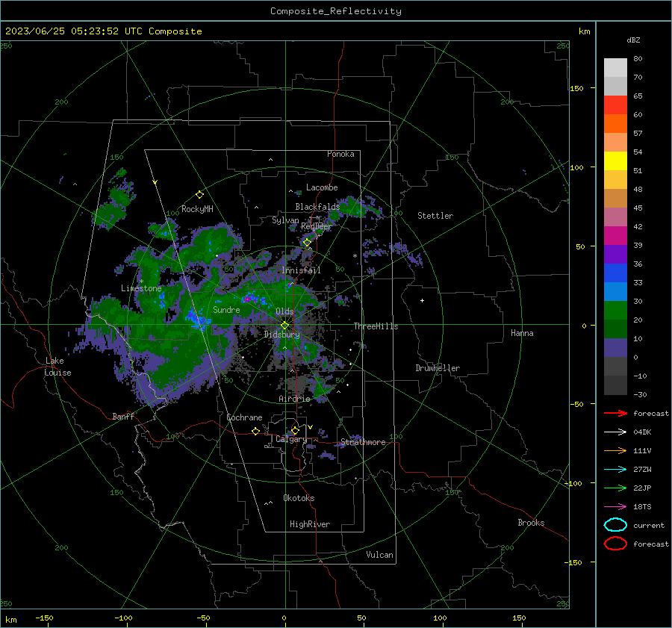Click the red 'forecast' ellipse icon
The image size is (672, 628).
tap(615, 544)
